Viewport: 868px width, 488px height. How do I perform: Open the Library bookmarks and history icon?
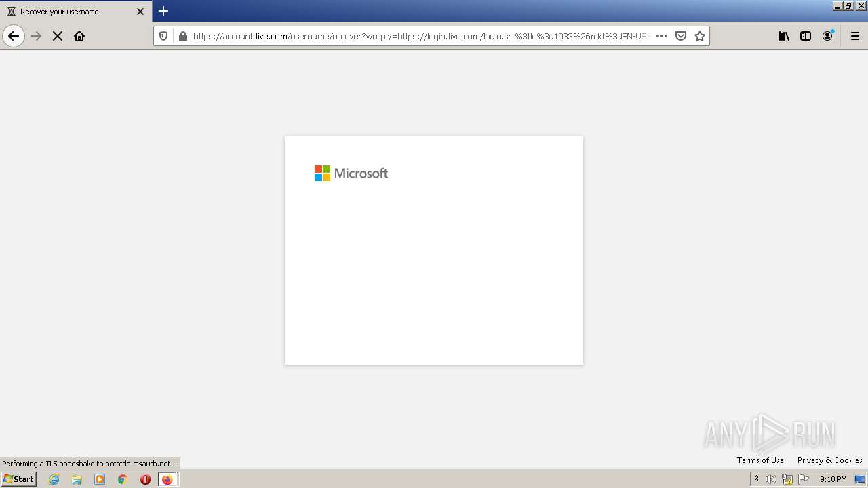coord(784,36)
